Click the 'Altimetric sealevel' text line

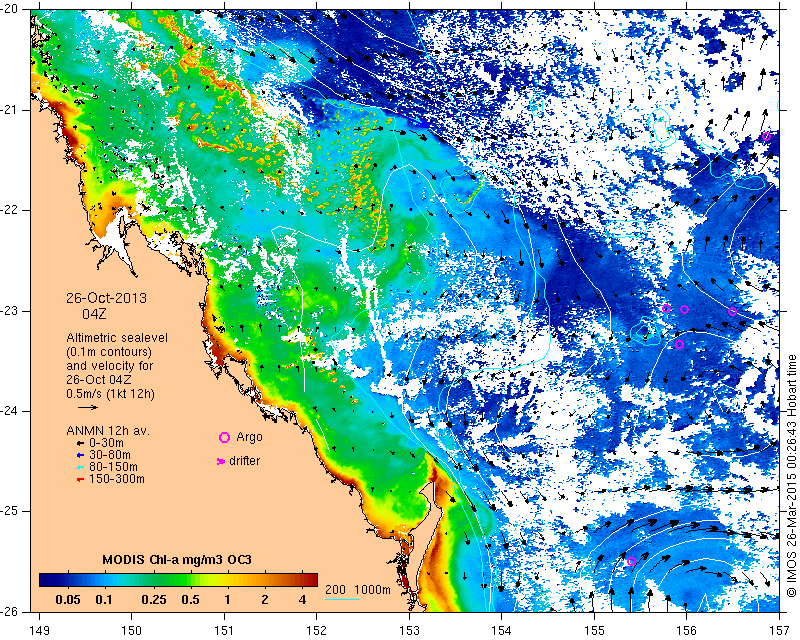click(117, 338)
